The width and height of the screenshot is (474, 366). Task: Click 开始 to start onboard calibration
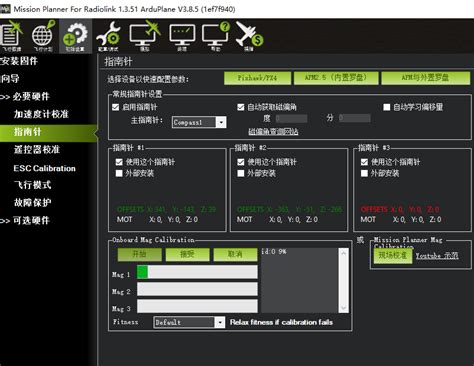(140, 254)
